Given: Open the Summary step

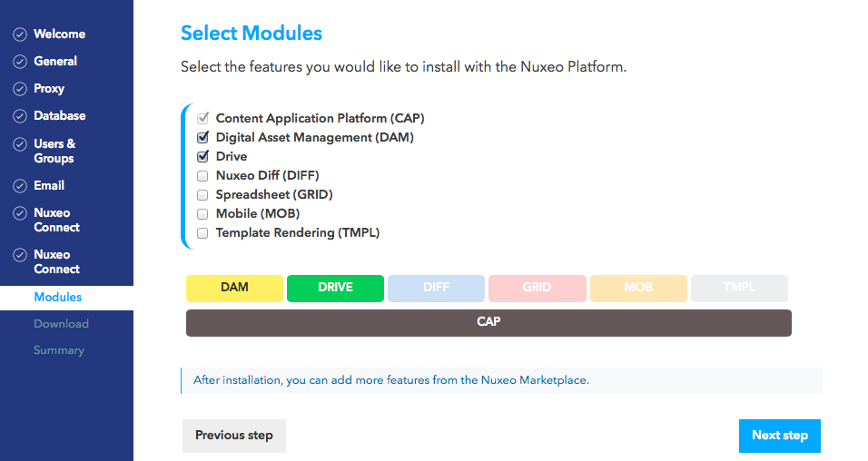Looking at the screenshot, I should 59,350.
